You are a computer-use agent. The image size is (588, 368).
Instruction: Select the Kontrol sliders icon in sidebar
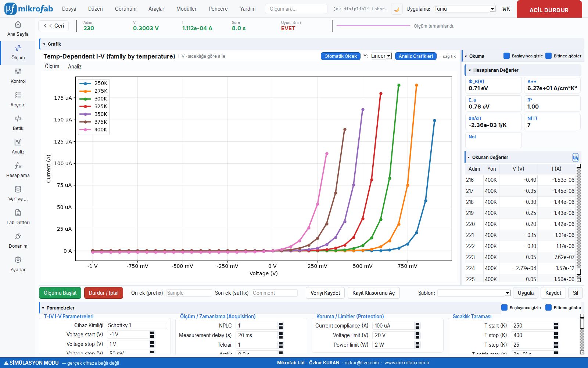[18, 71]
